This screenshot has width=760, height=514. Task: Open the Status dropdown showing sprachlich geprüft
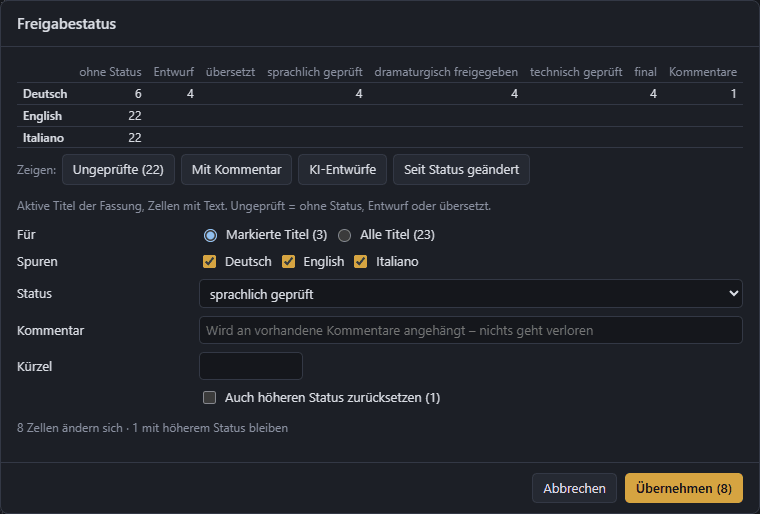click(471, 294)
